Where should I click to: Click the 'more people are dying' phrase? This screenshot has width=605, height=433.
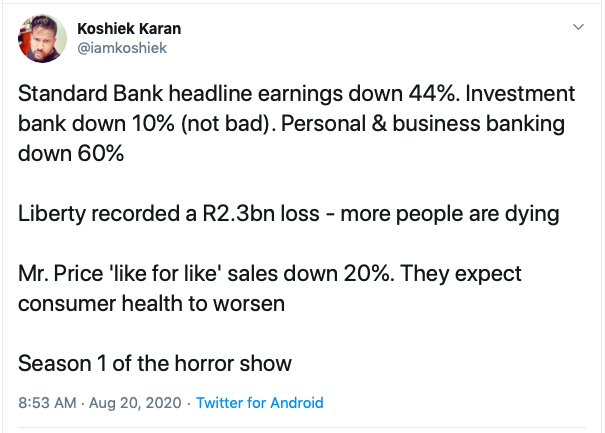click(x=450, y=214)
